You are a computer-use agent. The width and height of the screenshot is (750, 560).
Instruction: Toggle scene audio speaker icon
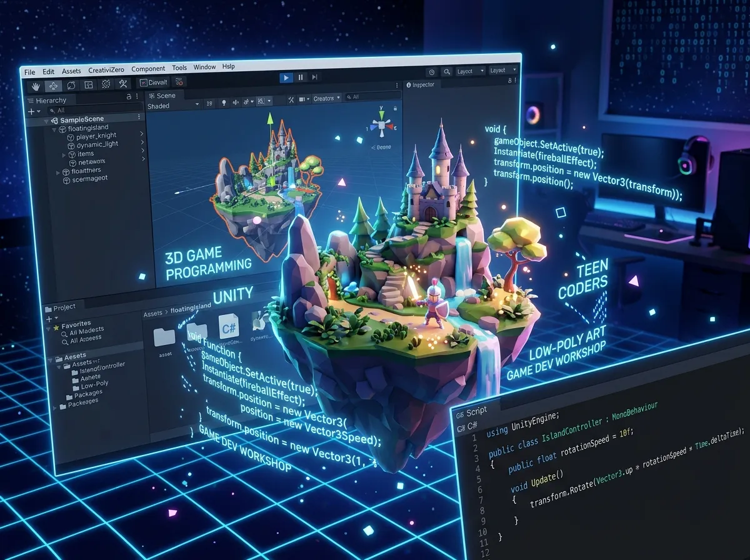pyautogui.click(x=236, y=102)
